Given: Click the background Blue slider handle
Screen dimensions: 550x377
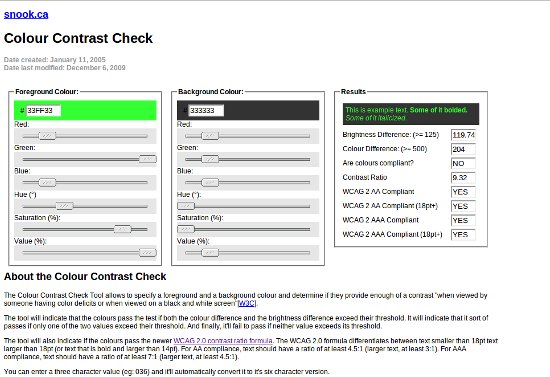Looking at the screenshot, I should click(x=210, y=182).
